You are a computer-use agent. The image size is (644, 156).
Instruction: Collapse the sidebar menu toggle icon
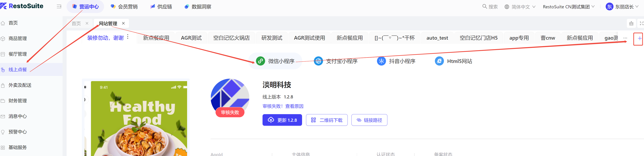click(x=59, y=6)
